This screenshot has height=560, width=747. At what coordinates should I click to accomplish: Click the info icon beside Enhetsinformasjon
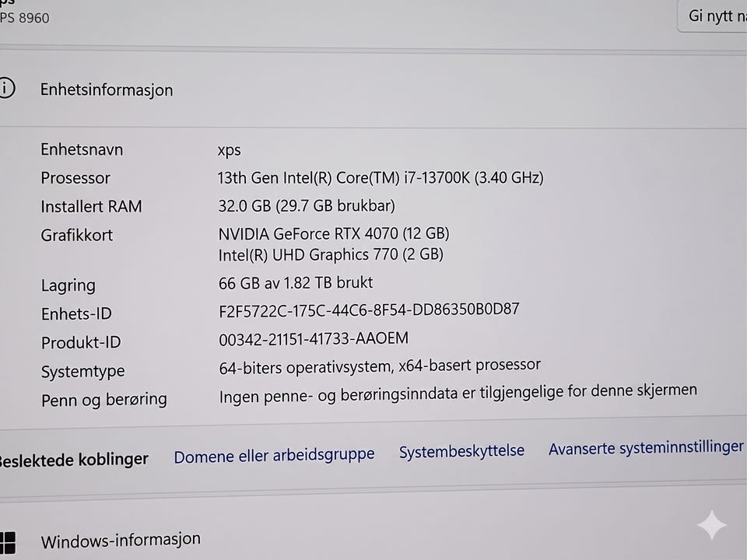pos(5,88)
